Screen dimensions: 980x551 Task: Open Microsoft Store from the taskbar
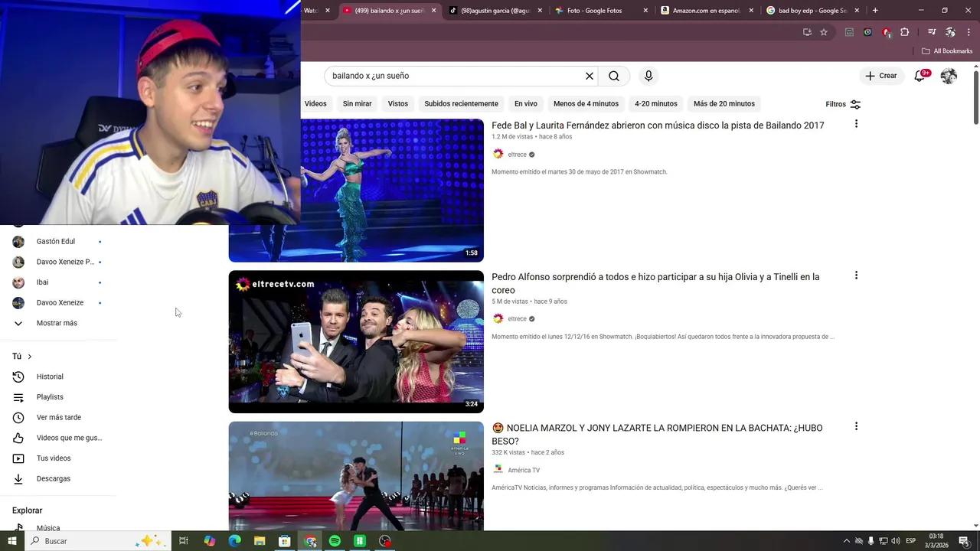284,541
